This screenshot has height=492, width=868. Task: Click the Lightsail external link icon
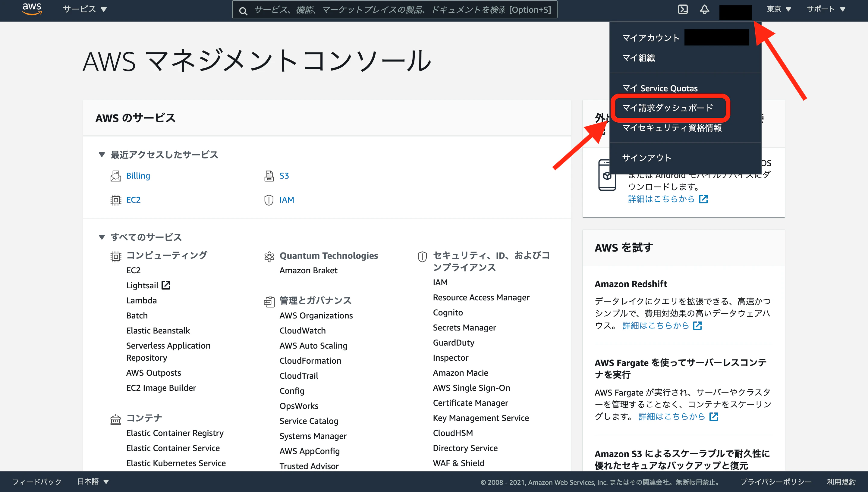click(166, 285)
